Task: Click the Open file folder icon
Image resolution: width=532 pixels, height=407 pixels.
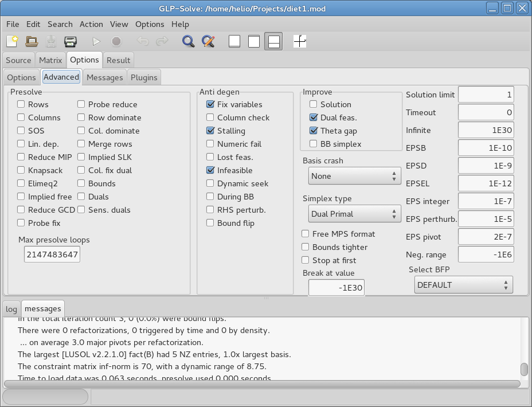Action: 32,41
